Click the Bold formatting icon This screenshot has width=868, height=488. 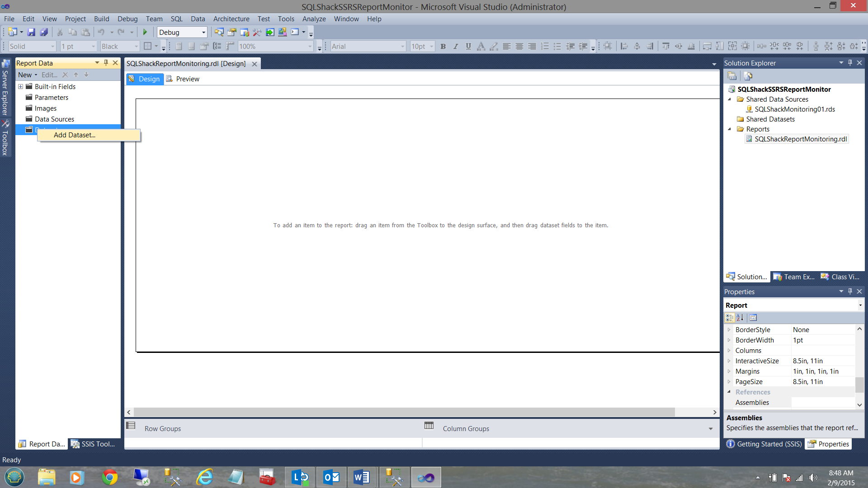[443, 46]
